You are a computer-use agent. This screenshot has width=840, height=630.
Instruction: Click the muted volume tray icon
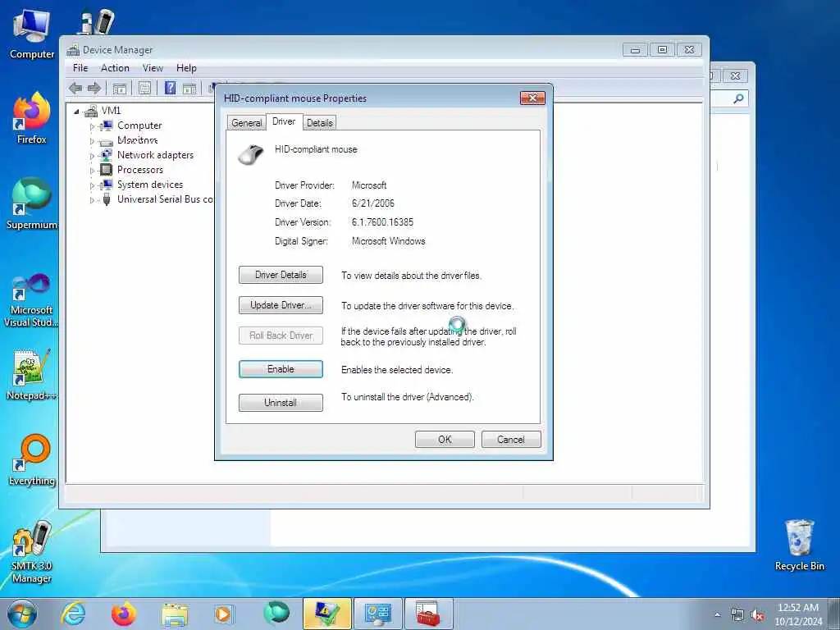(x=757, y=615)
